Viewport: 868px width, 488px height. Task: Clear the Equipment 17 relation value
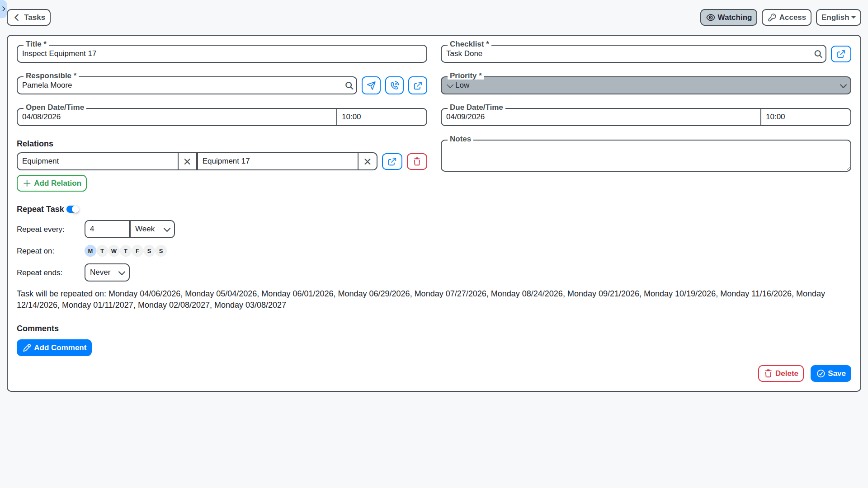pos(368,162)
